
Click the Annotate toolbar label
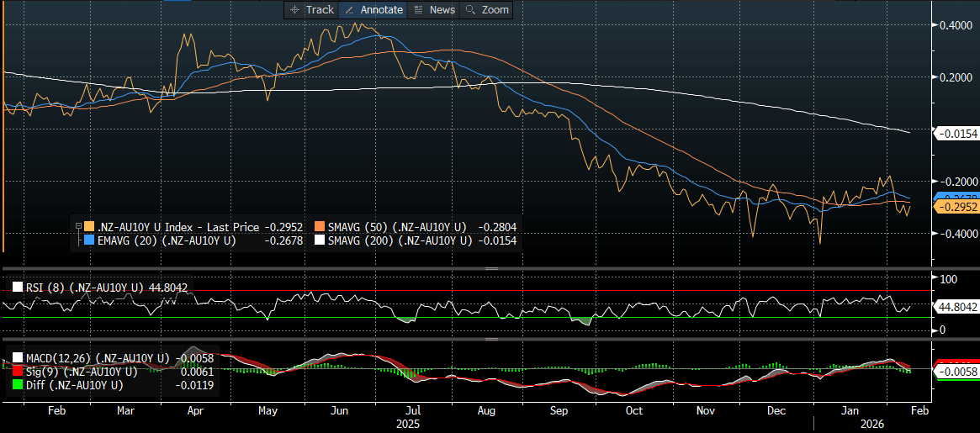point(382,10)
